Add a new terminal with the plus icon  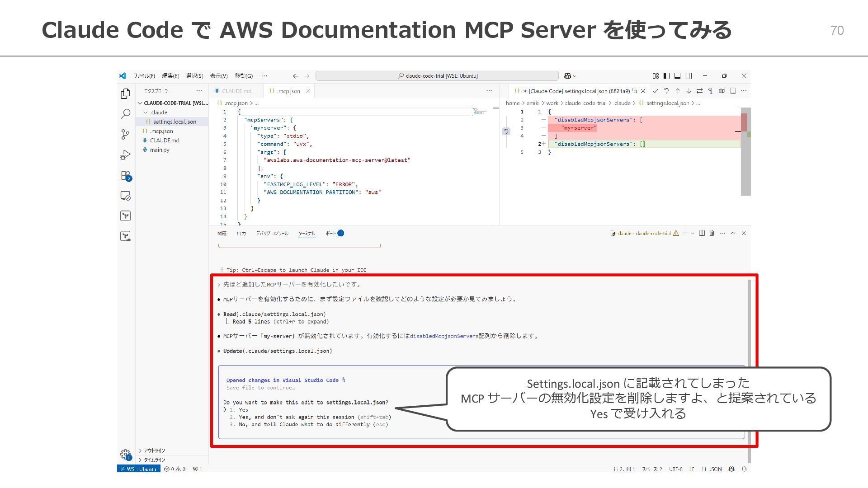[686, 233]
